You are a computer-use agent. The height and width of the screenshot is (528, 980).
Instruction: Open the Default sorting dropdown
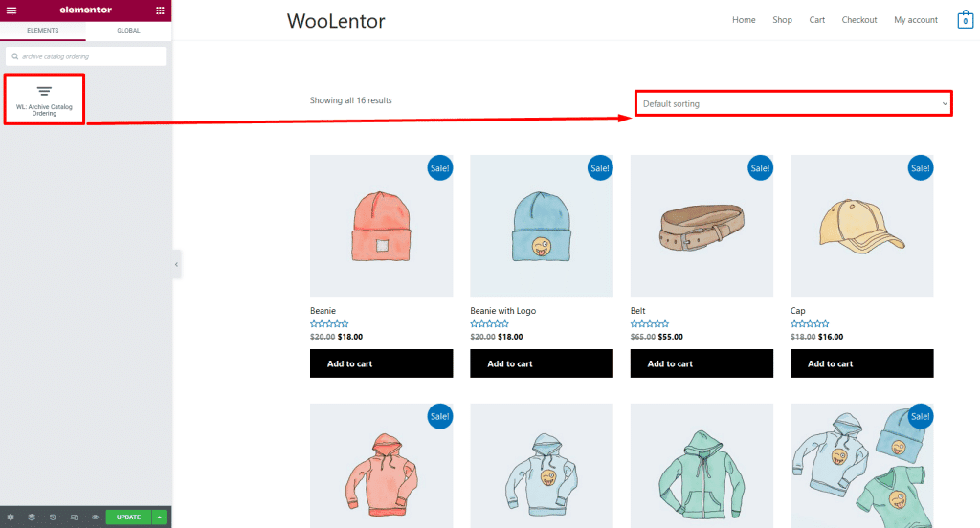tap(794, 103)
